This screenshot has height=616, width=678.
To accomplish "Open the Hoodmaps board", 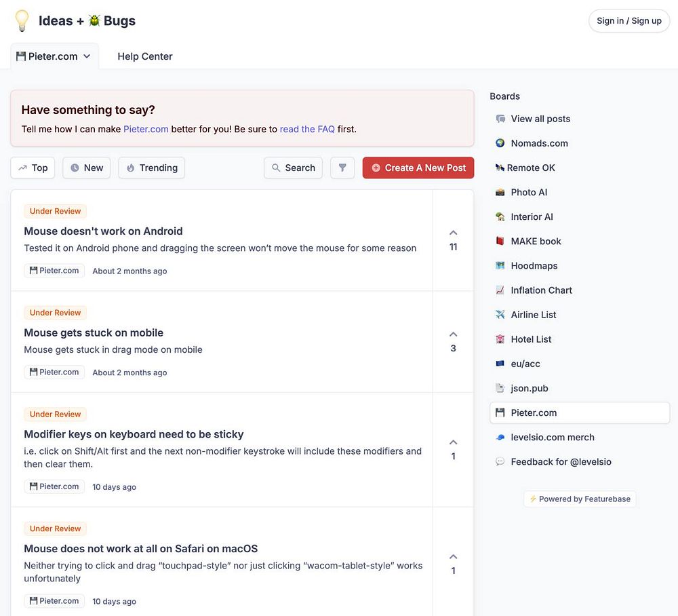I will [534, 266].
